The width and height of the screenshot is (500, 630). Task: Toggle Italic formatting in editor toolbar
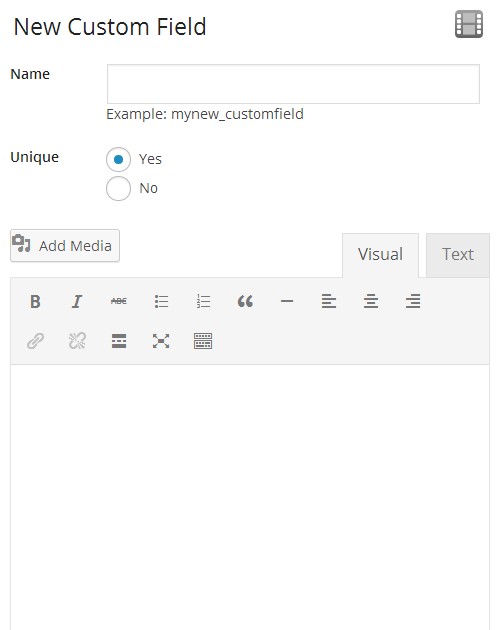coord(77,301)
